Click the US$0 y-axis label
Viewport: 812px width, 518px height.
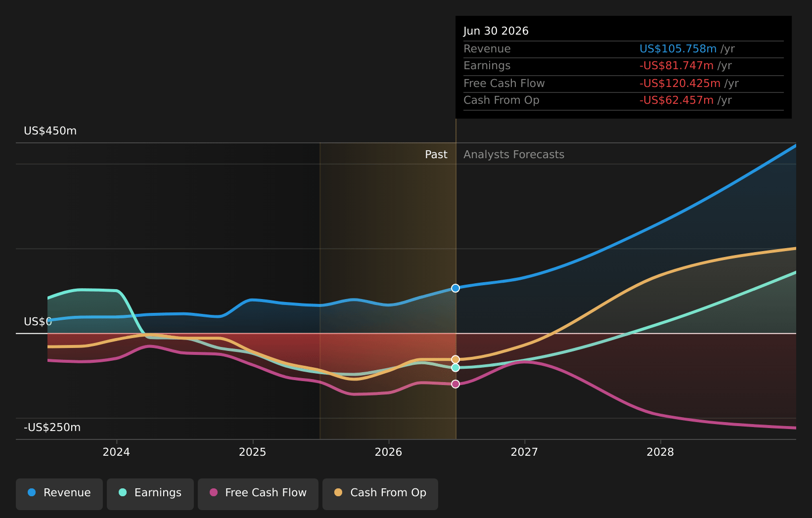coord(38,322)
